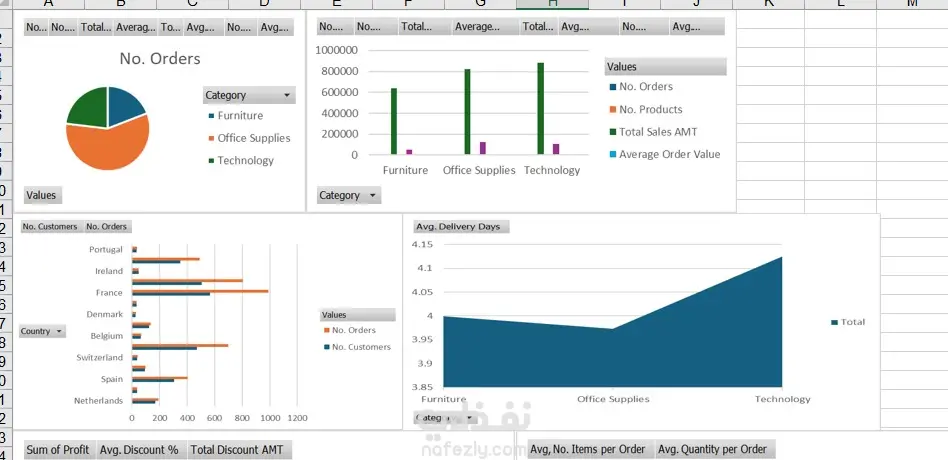Screen dimensions: 948x460
Task: Click the Total Discount AMT field button
Action: coord(240,450)
